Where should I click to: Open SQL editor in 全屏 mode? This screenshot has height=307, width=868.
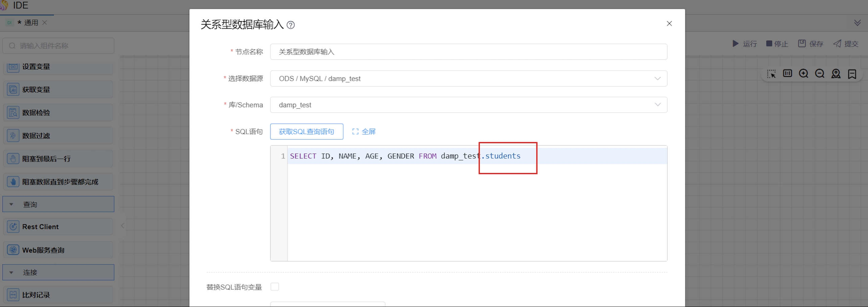coord(364,132)
